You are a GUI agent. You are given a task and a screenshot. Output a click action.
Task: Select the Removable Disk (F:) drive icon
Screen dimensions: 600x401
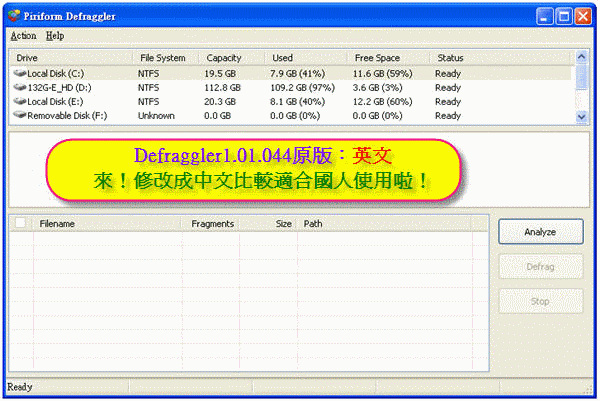(20, 116)
